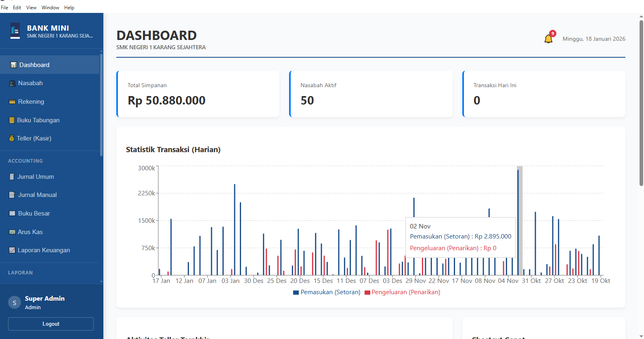The image size is (644, 339).
Task: Open the Help menu
Action: pos(69,8)
